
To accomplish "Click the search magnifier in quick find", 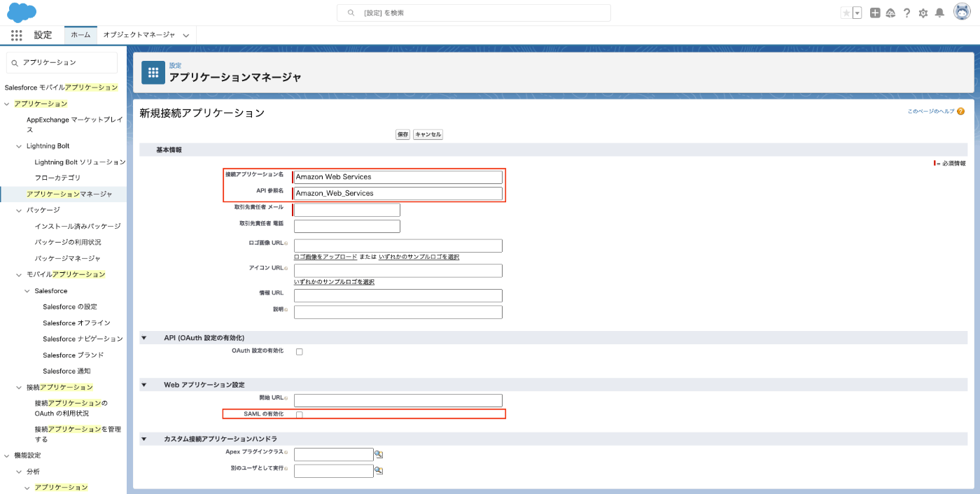I will click(x=15, y=63).
